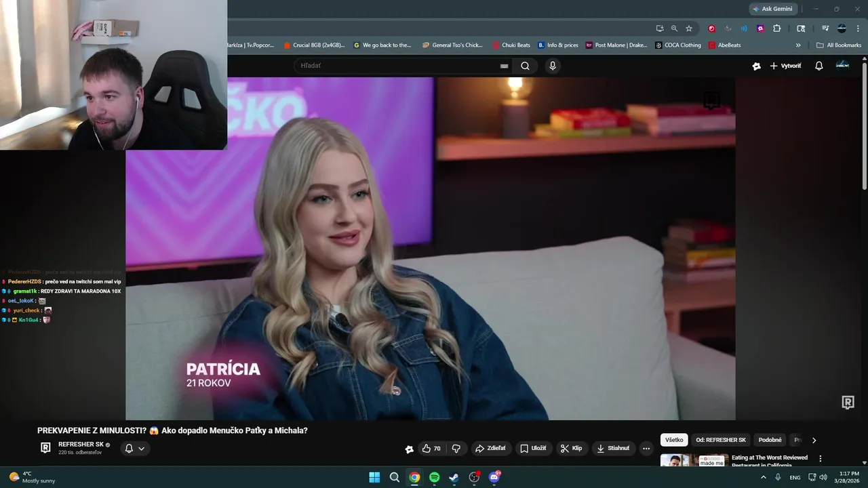Screen dimensions: 868x488
Task: Open the Info & prices bookmark
Action: 558,45
